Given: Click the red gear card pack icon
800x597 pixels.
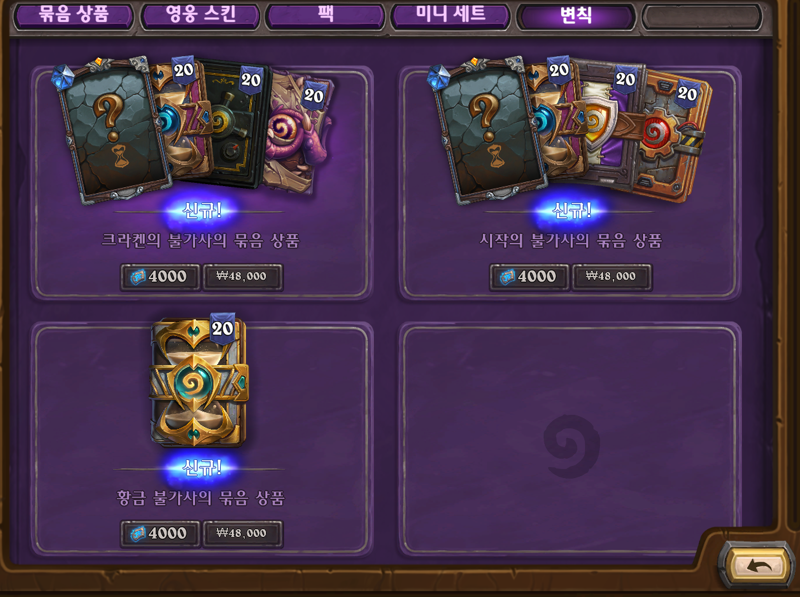Looking at the screenshot, I should coord(671,135).
